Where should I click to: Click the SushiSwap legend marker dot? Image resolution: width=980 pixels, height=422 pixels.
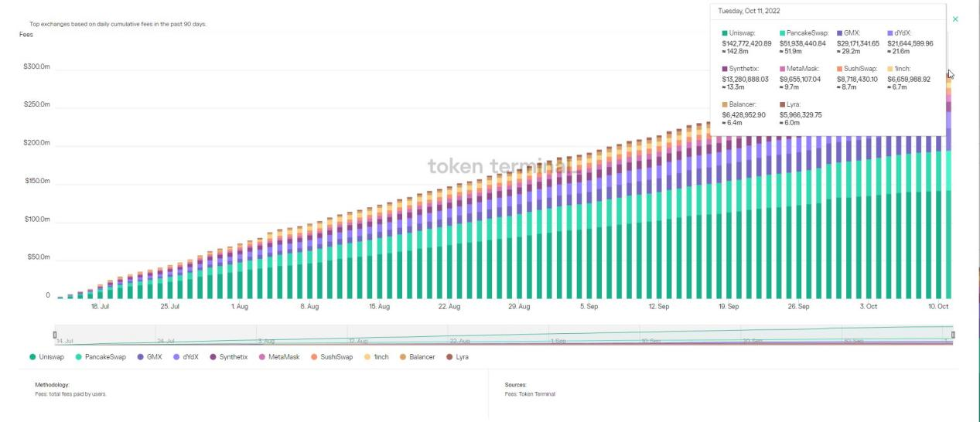tap(314, 357)
